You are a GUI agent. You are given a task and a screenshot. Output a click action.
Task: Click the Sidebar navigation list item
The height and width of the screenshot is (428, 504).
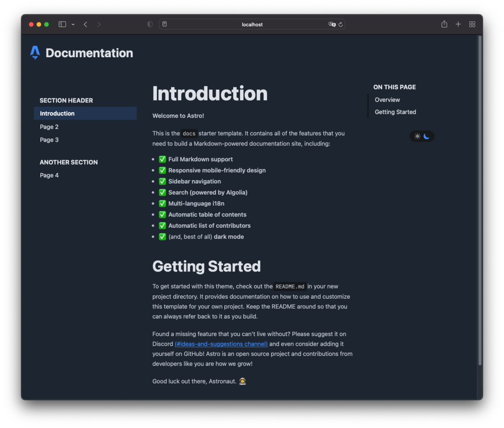click(194, 181)
